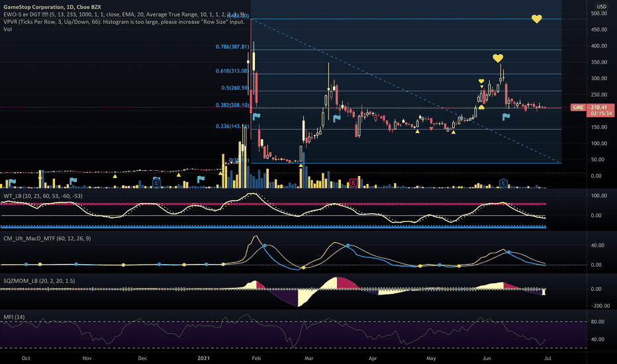Select the CM_Ult_MacD_MTF indicator legend
The height and width of the screenshot is (364, 617).
click(47, 238)
